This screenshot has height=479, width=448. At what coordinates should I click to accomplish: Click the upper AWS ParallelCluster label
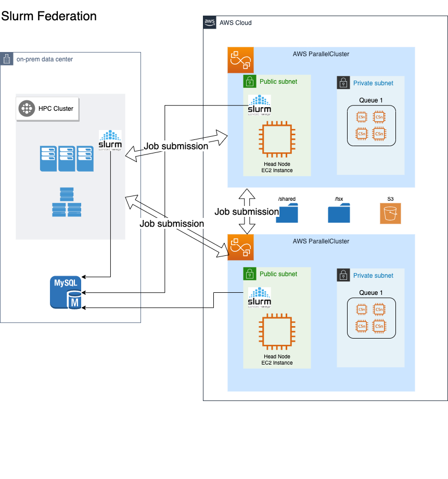coord(321,54)
